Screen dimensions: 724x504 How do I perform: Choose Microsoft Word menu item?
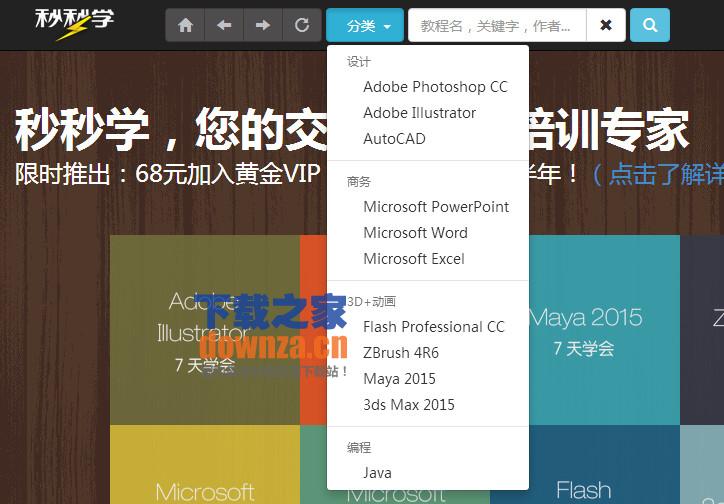pyautogui.click(x=428, y=233)
